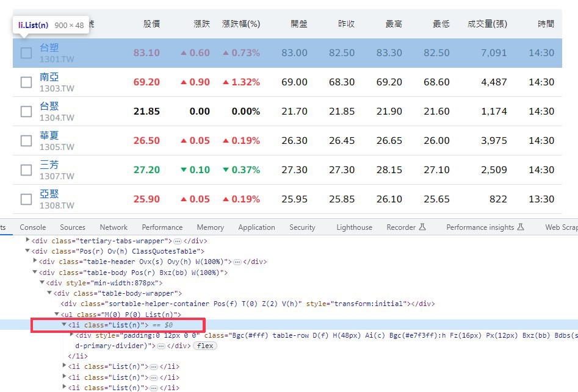Sort by 漲跌 column header
Screen dimensions: 578x392
201,24
